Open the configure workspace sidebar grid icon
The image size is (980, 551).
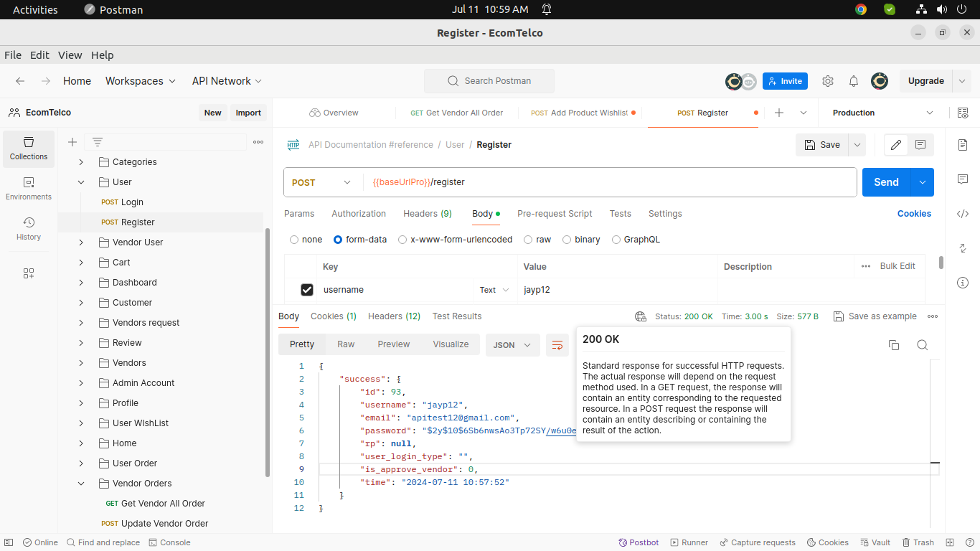[29, 273]
